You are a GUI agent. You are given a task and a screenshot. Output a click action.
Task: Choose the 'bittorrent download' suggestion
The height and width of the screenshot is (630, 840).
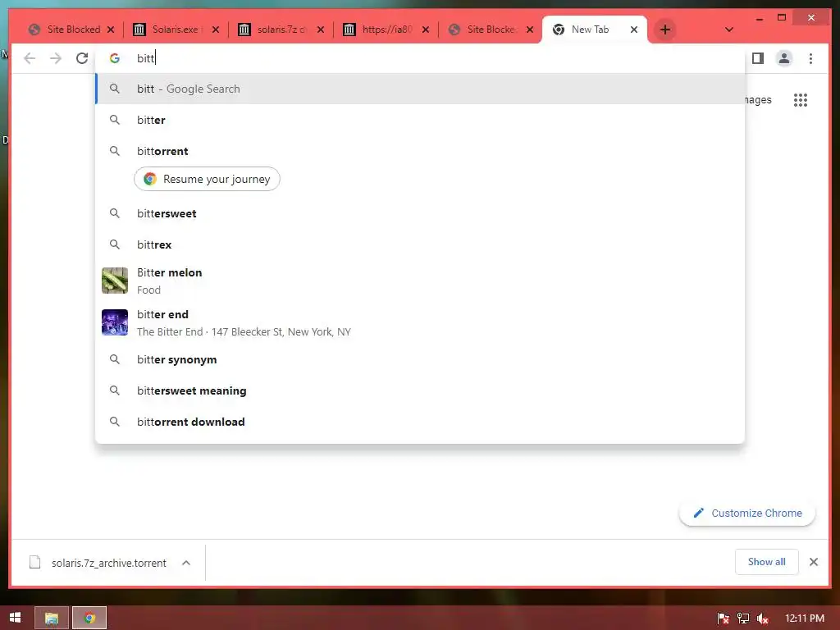click(420, 422)
